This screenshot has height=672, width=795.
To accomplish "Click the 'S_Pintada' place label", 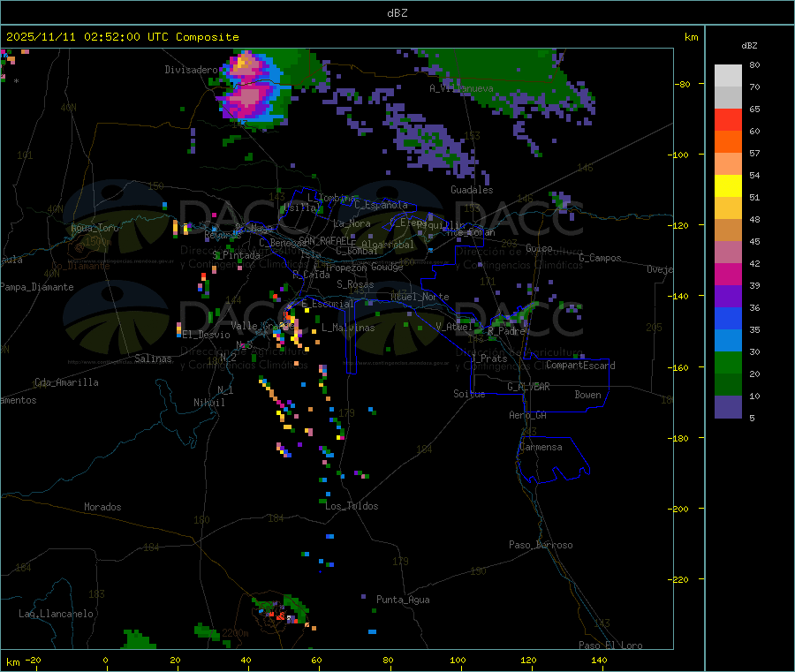I will click(x=236, y=255).
